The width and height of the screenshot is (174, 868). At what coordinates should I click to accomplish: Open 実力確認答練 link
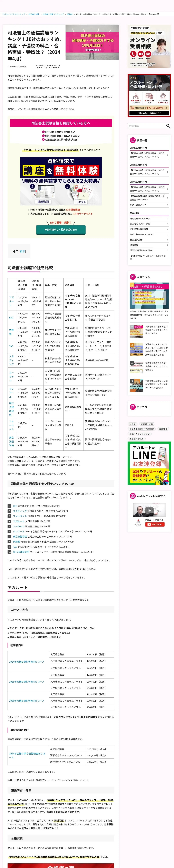pos(149,240)
